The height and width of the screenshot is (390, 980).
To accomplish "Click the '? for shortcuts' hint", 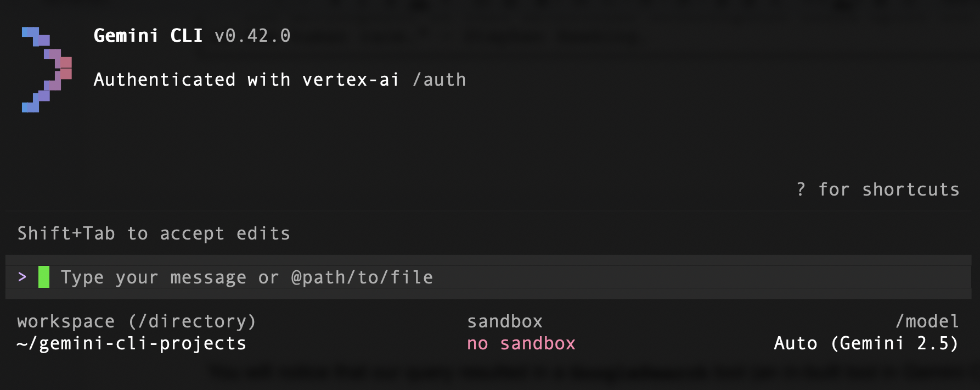I will pos(878,190).
